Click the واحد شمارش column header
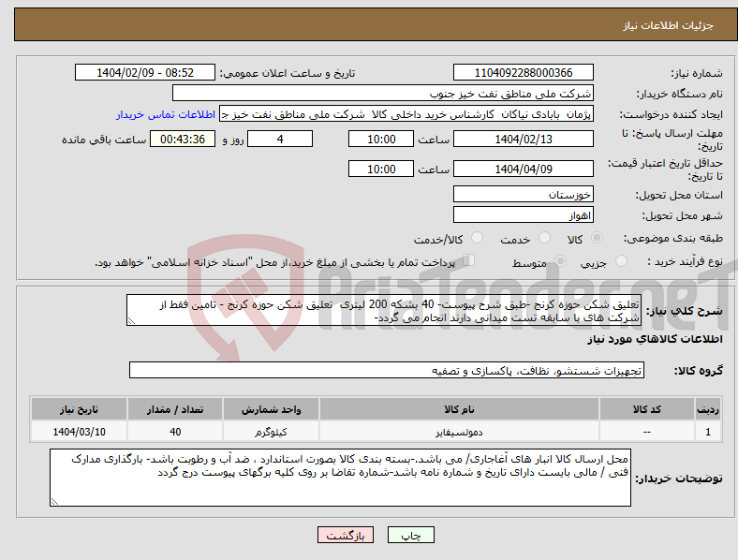 pyautogui.click(x=271, y=409)
